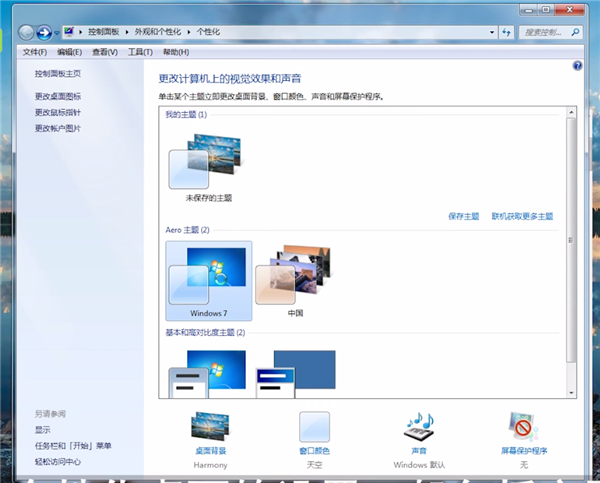Viewport: 600px width, 483px height.
Task: Click 更改桌面图标 in left sidebar
Action: (x=58, y=97)
